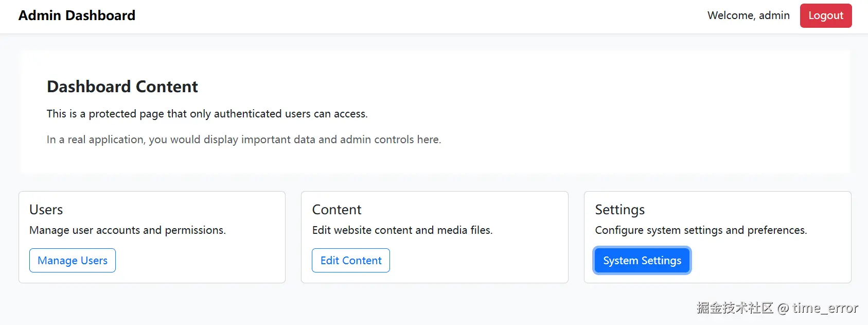Open System Settings

tap(642, 261)
